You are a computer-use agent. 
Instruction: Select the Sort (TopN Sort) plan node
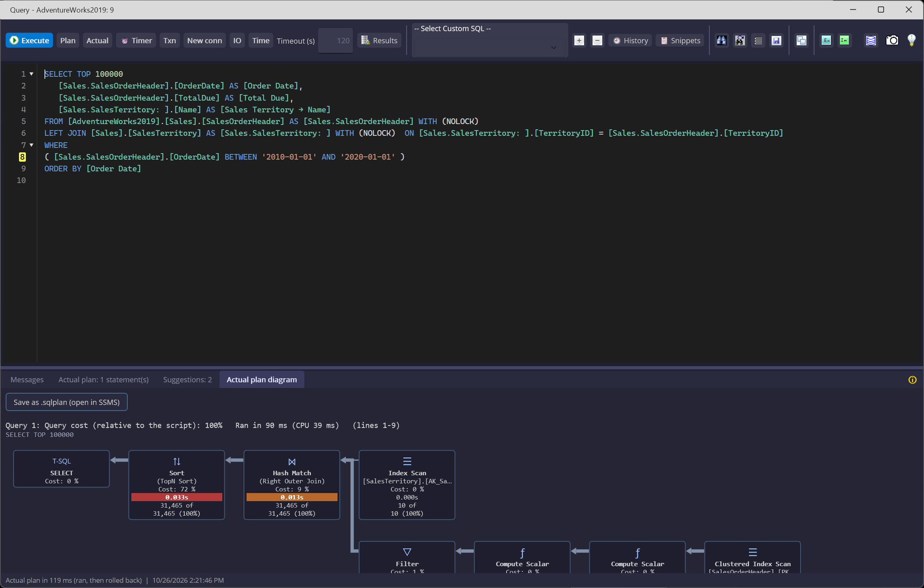[x=177, y=485]
